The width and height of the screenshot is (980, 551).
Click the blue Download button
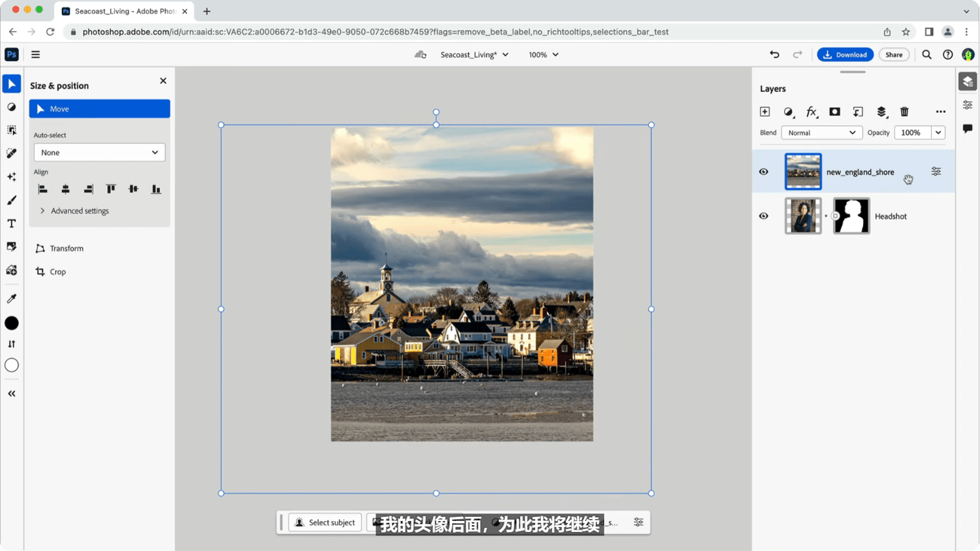pyautogui.click(x=845, y=54)
